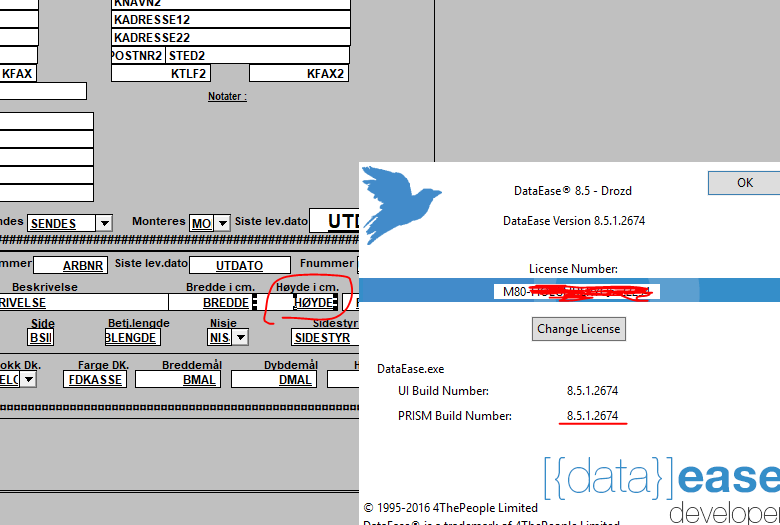The image size is (780, 525).
Task: Click the UI Build Number value
Action: (592, 391)
